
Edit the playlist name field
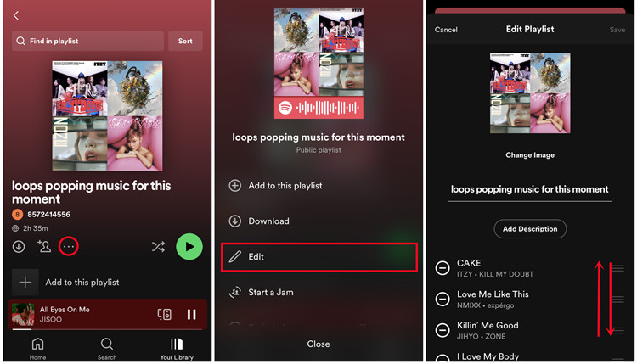[x=530, y=189]
